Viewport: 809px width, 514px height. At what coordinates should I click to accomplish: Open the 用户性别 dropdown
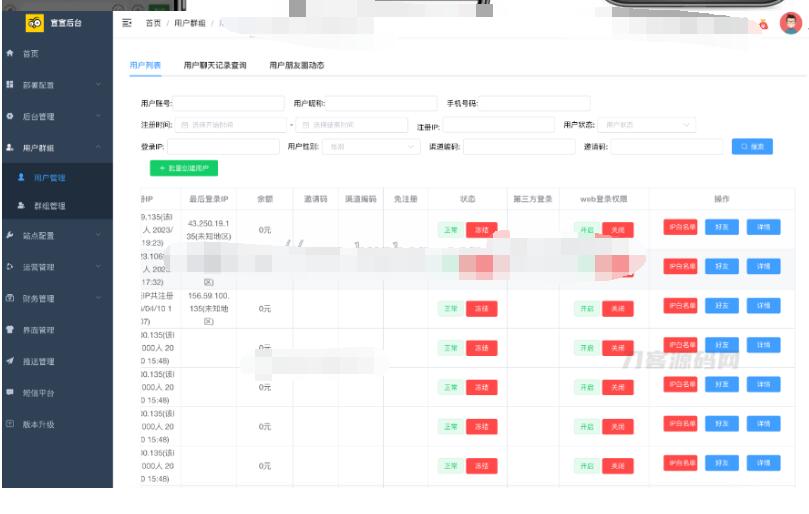pyautogui.click(x=371, y=147)
